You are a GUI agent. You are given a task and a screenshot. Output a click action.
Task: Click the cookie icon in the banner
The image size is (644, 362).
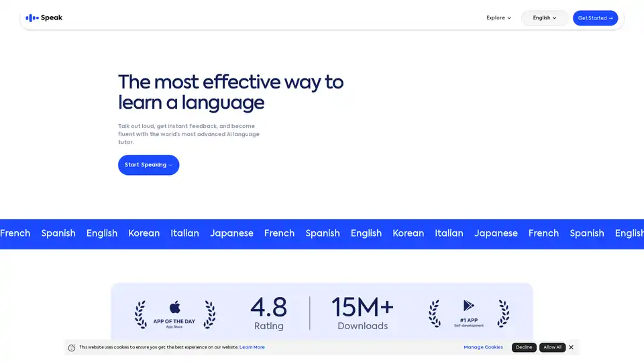(x=72, y=347)
